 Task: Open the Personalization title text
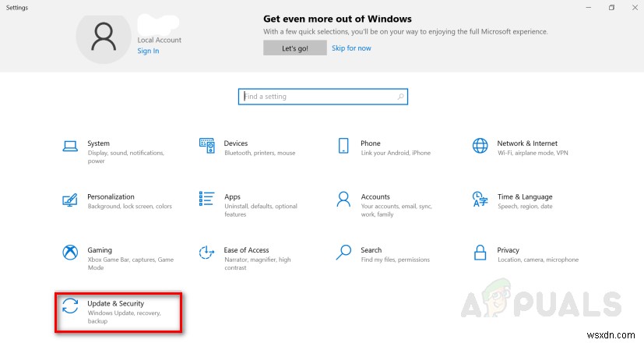[111, 196]
